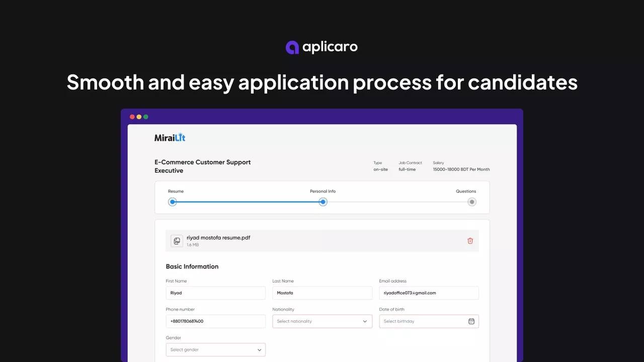This screenshot has width=644, height=362.
Task: Go to the Questions step label
Action: 465,192
